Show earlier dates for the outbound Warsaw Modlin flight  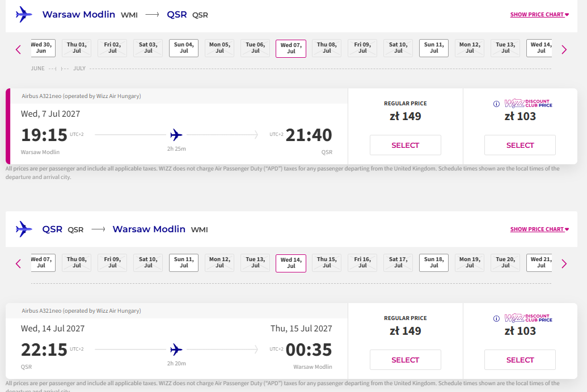[18, 49]
